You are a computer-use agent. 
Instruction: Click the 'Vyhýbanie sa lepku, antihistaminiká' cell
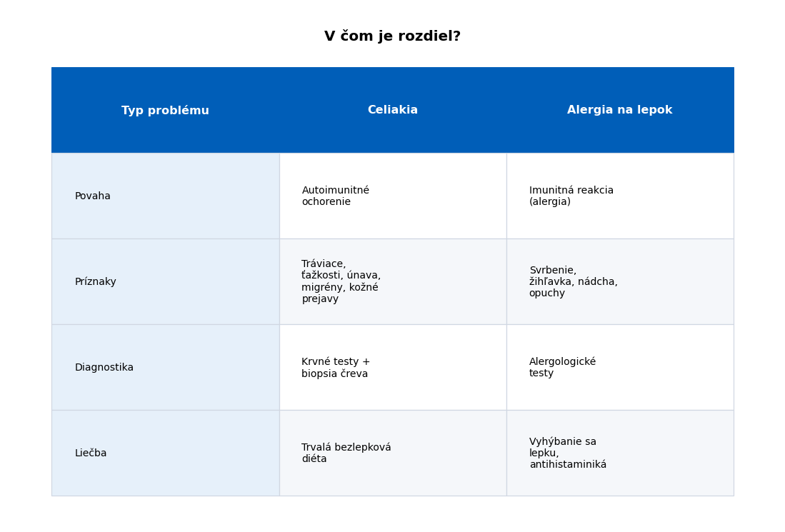point(619,453)
